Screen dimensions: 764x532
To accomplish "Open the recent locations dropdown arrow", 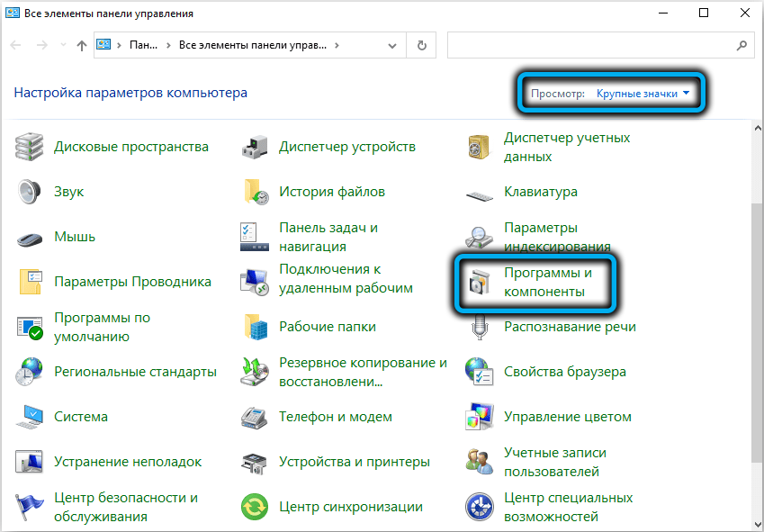I will pyautogui.click(x=63, y=45).
